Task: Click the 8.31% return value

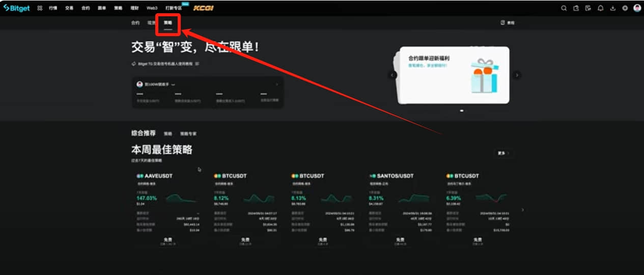Action: point(377,198)
